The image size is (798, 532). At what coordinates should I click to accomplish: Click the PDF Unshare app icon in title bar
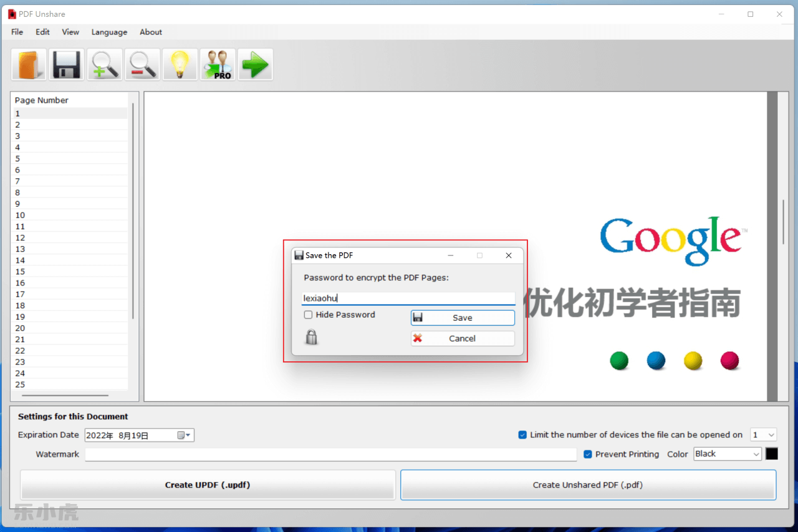[x=12, y=14]
